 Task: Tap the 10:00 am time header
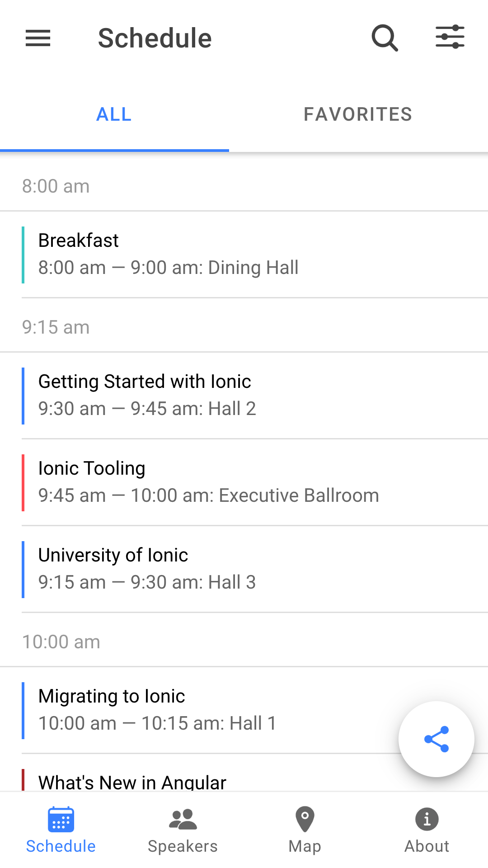pyautogui.click(x=61, y=642)
